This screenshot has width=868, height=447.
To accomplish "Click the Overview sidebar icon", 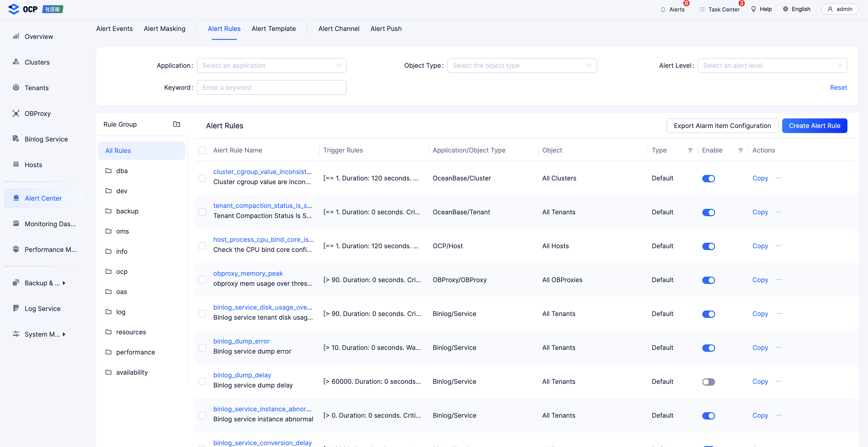I will point(16,36).
